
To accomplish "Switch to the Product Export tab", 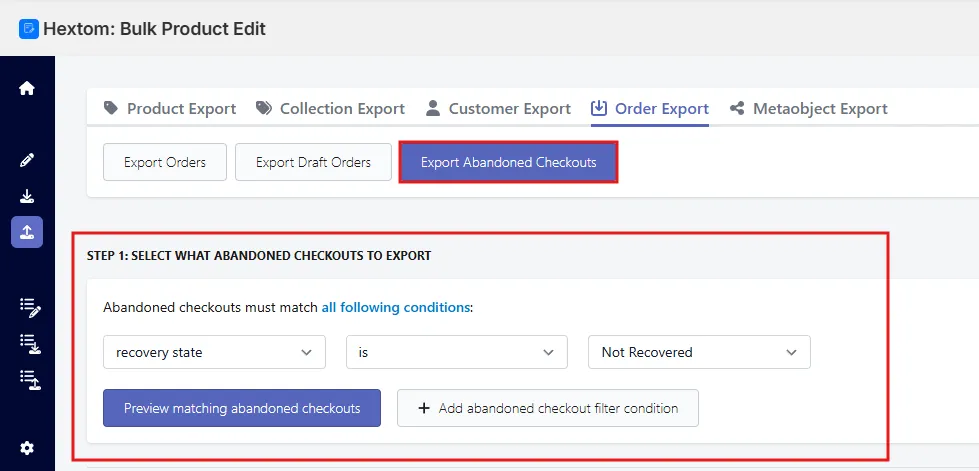I will tap(170, 109).
